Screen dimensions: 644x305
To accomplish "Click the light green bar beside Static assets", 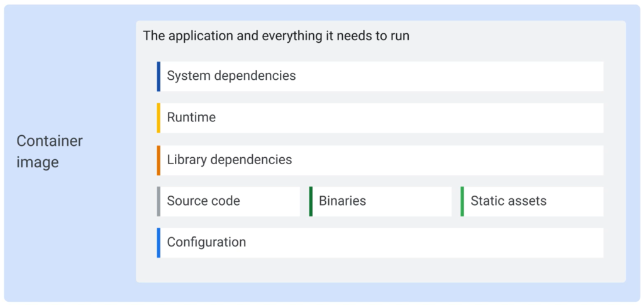I will [x=462, y=201].
